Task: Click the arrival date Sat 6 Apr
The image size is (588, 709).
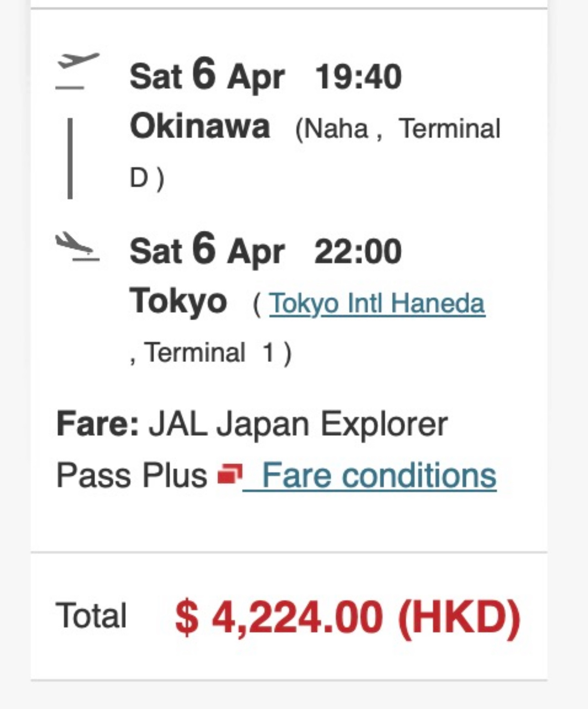Action: pos(207,250)
